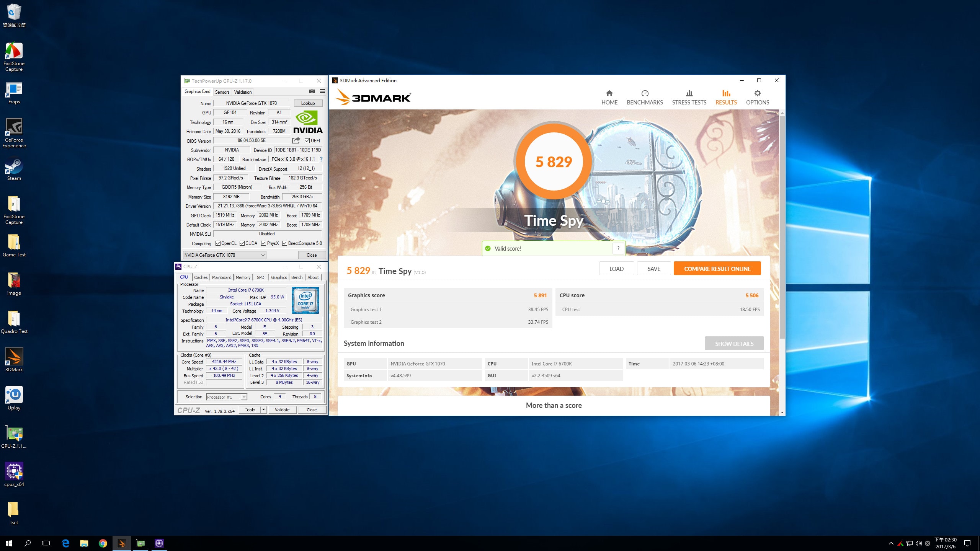Click the Bus Interface question mark help
Image resolution: width=980 pixels, height=551 pixels.
(x=321, y=159)
